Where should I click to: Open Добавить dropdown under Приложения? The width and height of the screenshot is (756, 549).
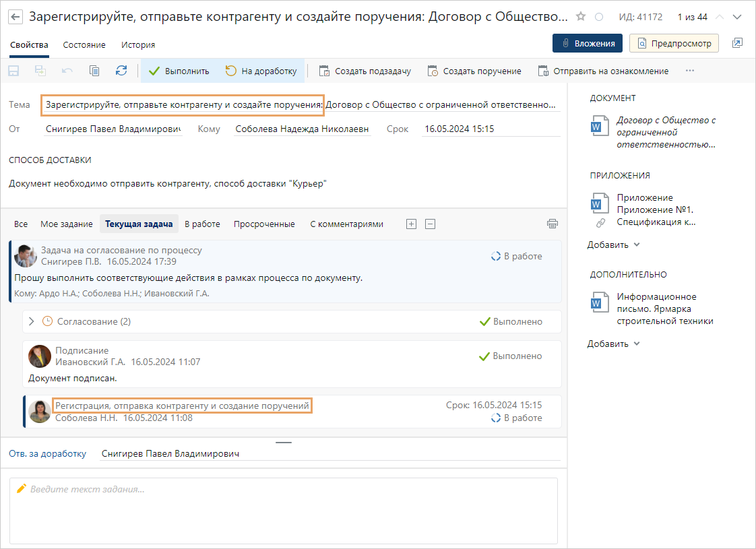613,245
